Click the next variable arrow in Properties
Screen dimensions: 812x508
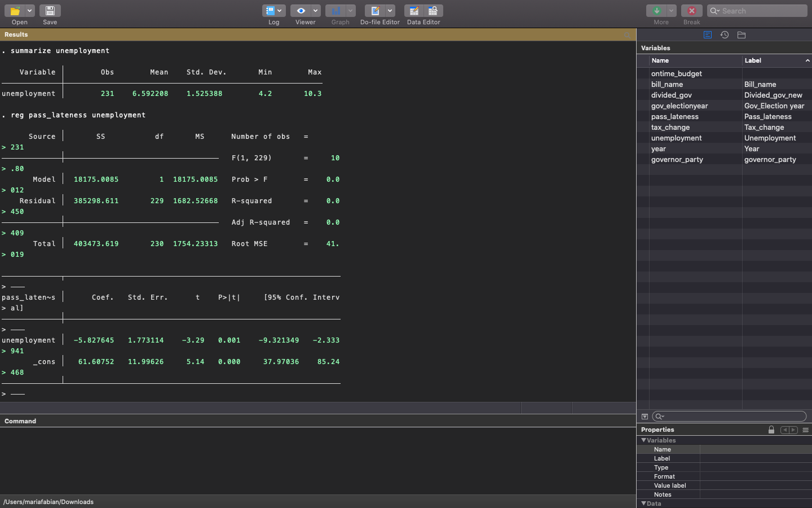pos(793,430)
